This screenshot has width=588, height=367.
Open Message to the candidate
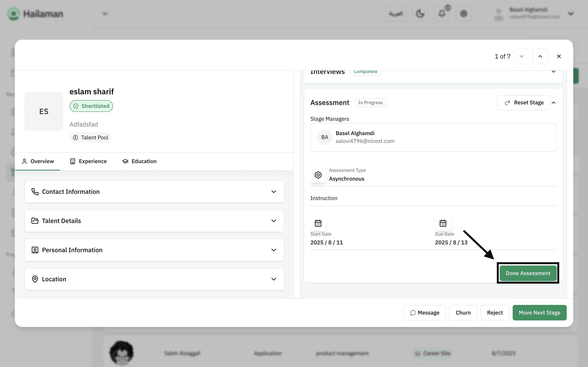coord(424,313)
